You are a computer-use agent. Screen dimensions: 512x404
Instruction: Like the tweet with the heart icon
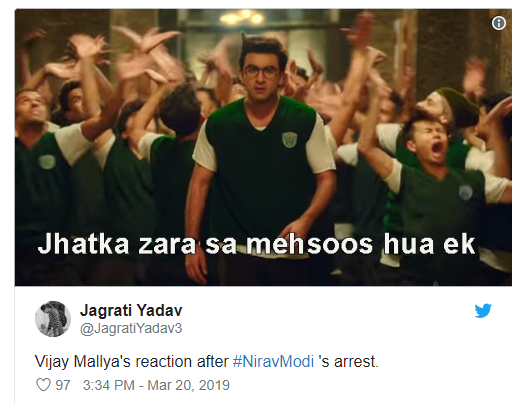43,385
